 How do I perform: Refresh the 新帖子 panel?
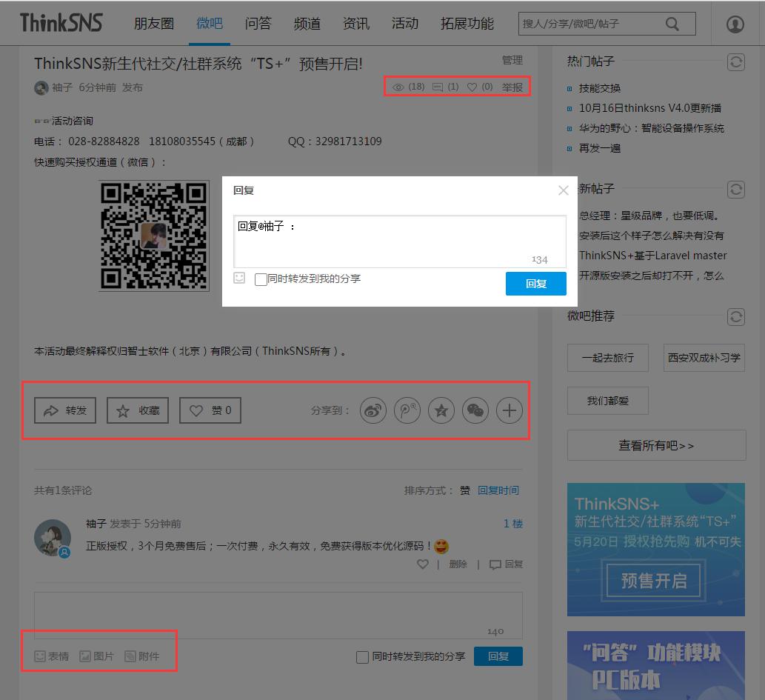[735, 190]
